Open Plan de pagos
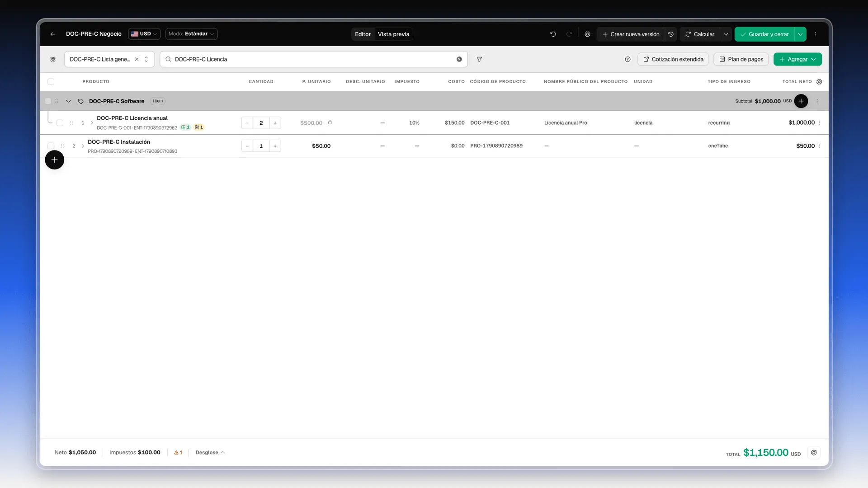868x488 pixels. pyautogui.click(x=741, y=59)
